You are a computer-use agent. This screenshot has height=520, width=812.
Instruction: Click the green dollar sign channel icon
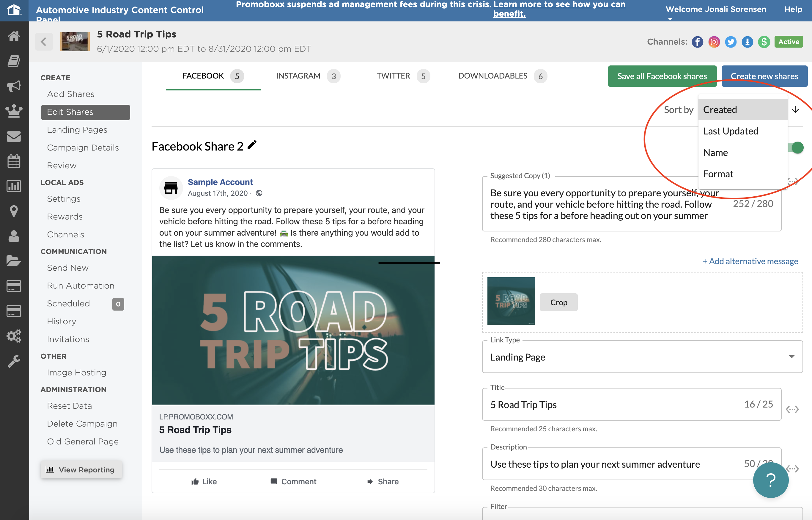tap(764, 42)
